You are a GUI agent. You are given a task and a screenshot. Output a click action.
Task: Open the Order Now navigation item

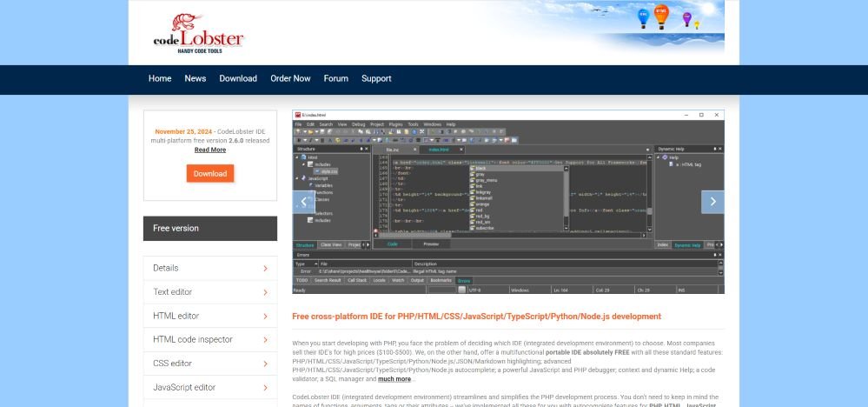[x=290, y=78]
